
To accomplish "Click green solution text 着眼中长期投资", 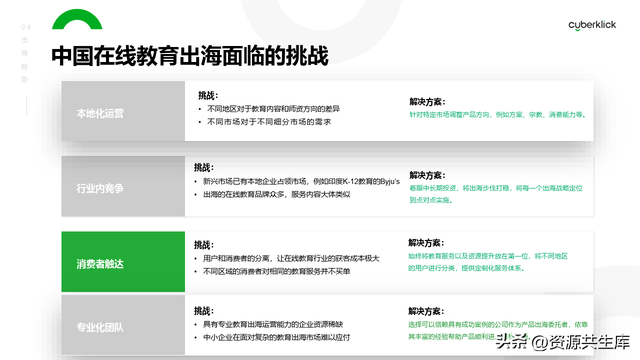I will click(496, 194).
